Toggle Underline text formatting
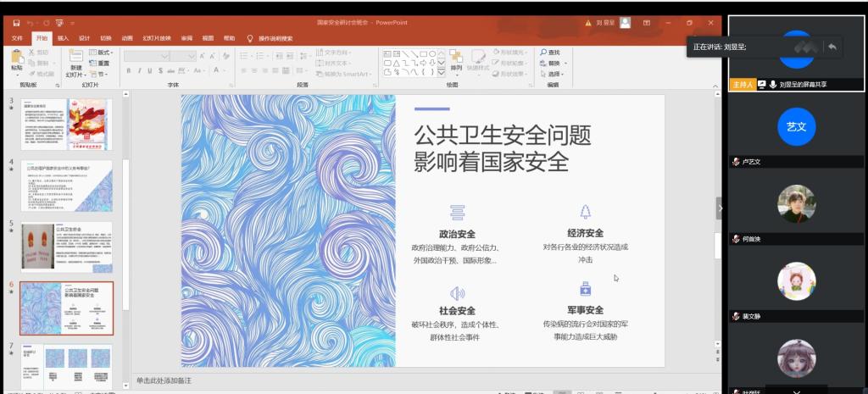Viewport: 868px width, 394px height. 149,70
